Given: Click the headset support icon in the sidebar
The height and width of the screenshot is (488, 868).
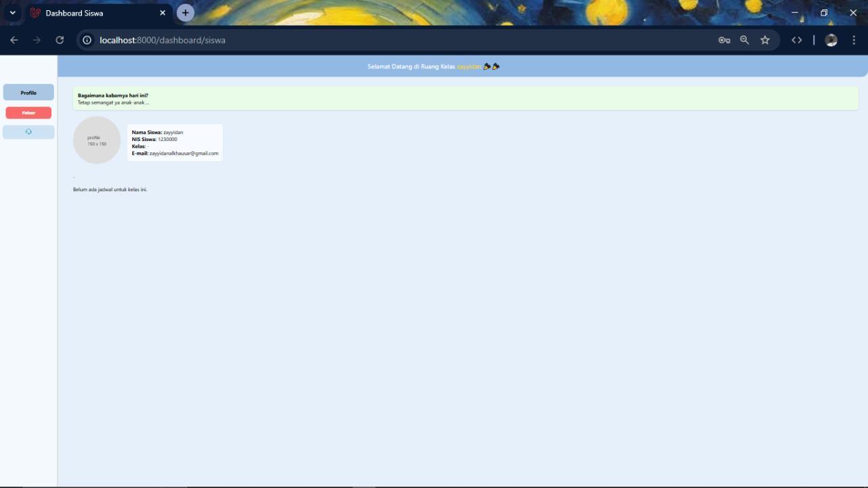Looking at the screenshot, I should [28, 132].
